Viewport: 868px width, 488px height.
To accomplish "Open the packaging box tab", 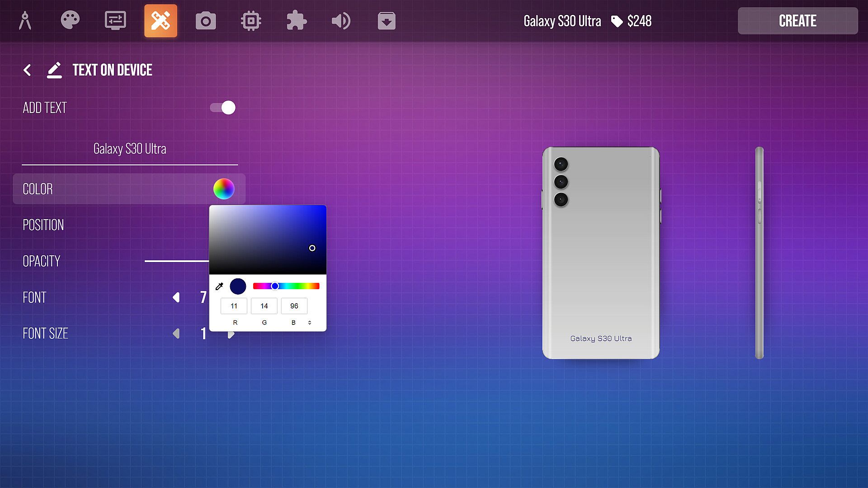I will (x=387, y=21).
